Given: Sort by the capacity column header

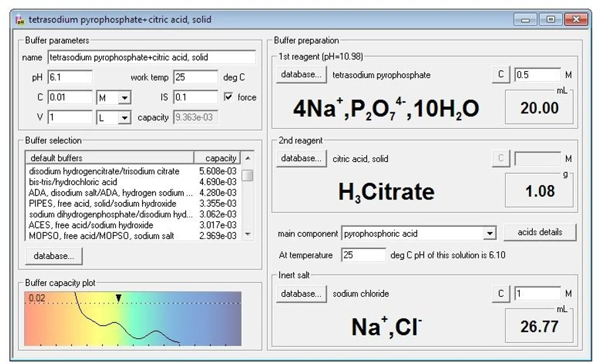Looking at the screenshot, I should (218, 158).
